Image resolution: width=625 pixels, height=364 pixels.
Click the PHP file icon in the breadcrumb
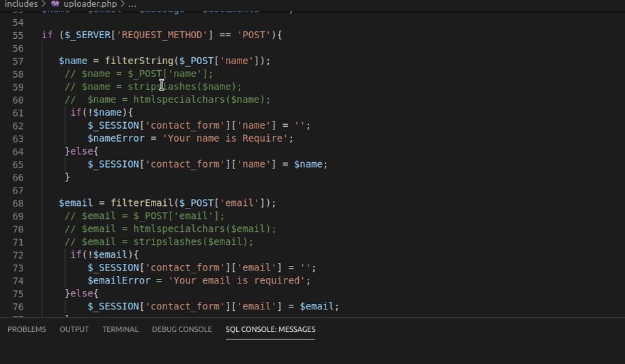tap(55, 4)
